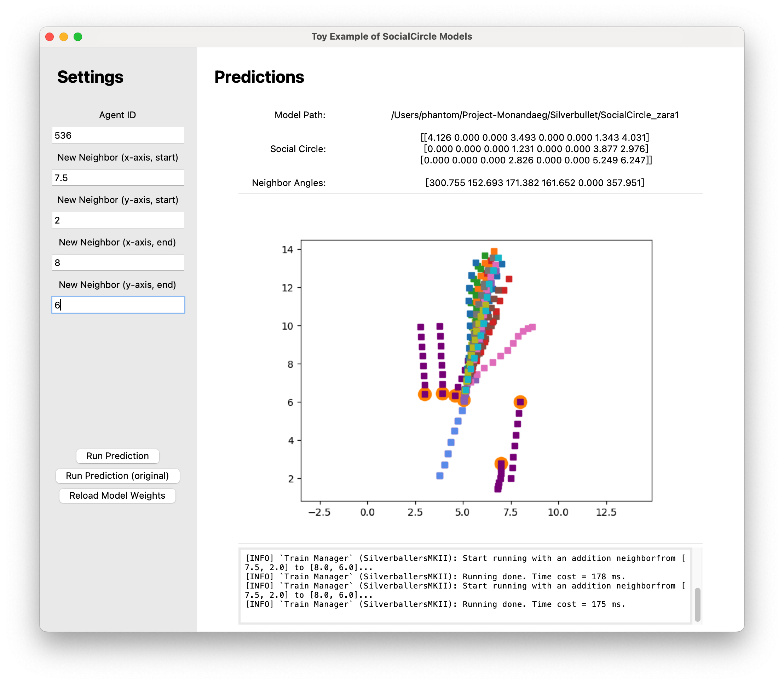Click the pink trajectory's last point
This screenshot has height=684, width=784.
coord(533,327)
